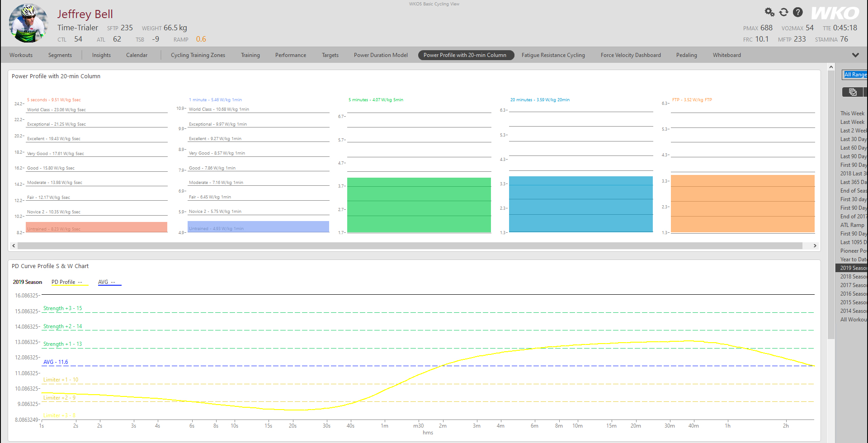Viewport: 868px width, 443px height.
Task: Open the help question mark icon
Action: click(798, 12)
